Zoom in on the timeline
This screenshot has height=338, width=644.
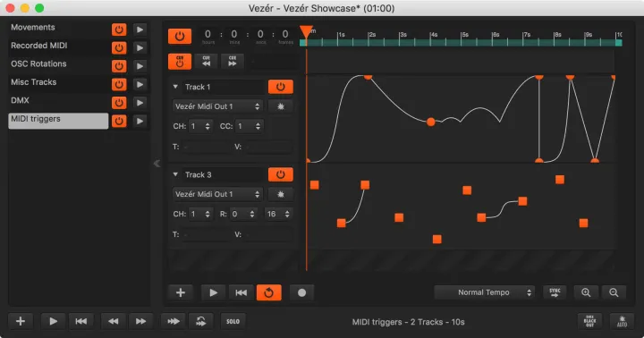pyautogui.click(x=586, y=292)
